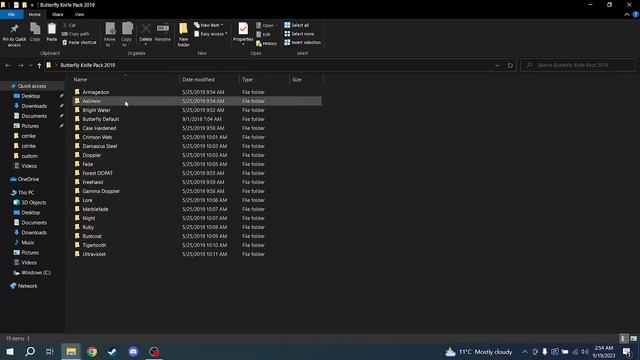Viewport: 640px width, 360px height.
Task: Open 3D Objects in navigation pane
Action: [33, 203]
